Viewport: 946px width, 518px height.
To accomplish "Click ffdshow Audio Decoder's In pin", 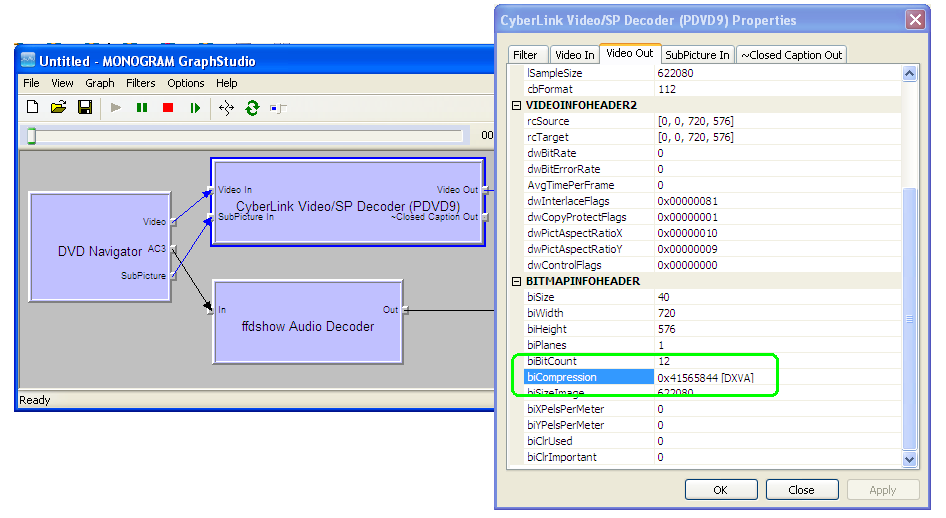I will click(x=211, y=310).
